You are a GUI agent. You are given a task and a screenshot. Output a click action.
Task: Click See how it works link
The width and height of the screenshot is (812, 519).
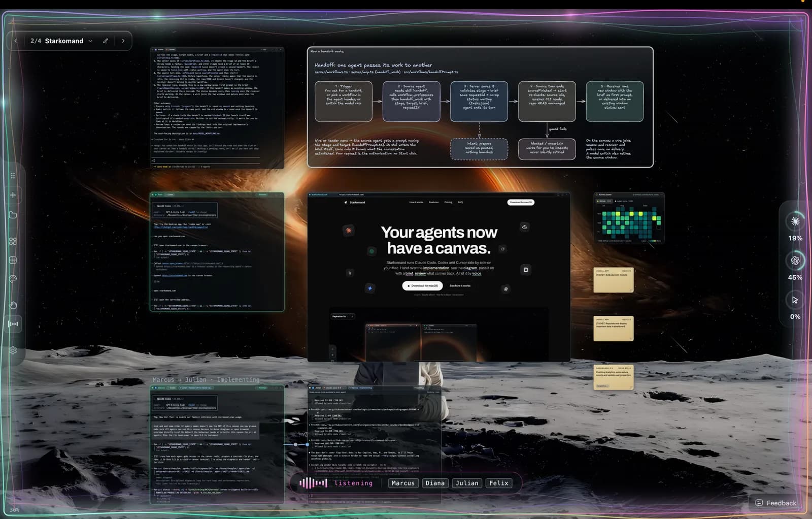click(x=460, y=286)
